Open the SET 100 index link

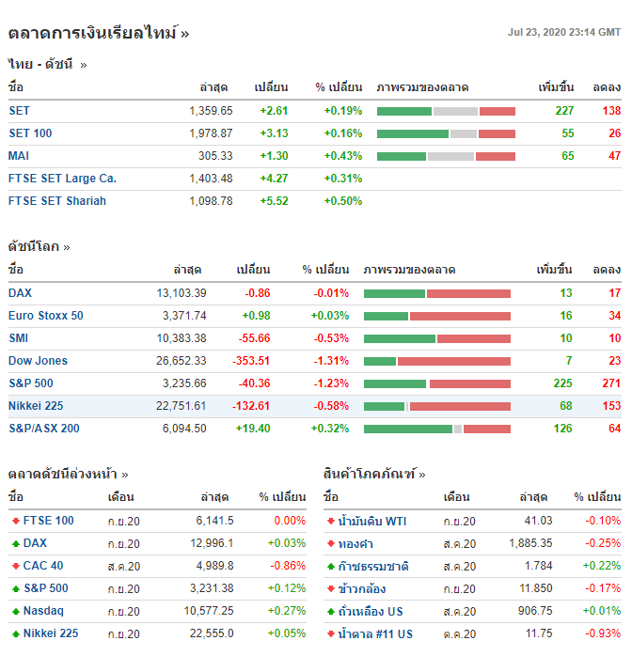pyautogui.click(x=30, y=133)
